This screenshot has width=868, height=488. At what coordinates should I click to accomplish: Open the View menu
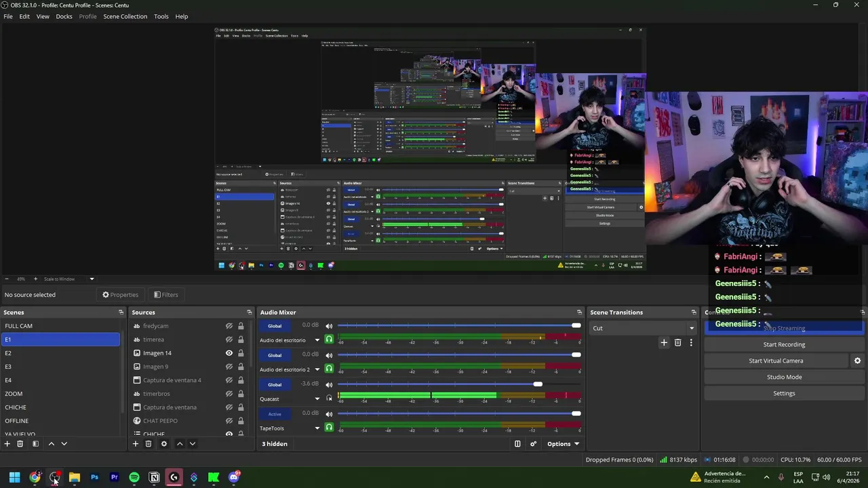tap(43, 16)
